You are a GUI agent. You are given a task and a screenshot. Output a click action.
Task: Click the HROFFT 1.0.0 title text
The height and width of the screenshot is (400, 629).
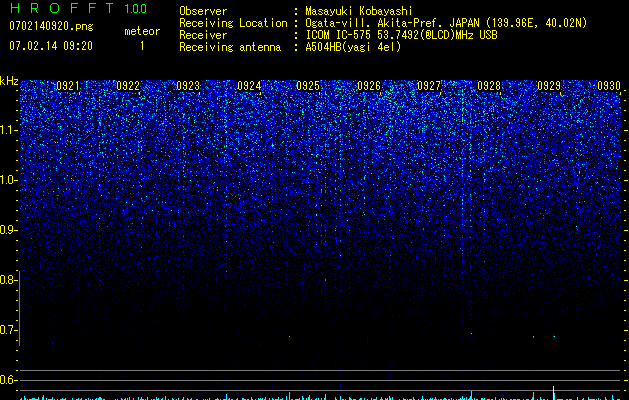click(78, 8)
